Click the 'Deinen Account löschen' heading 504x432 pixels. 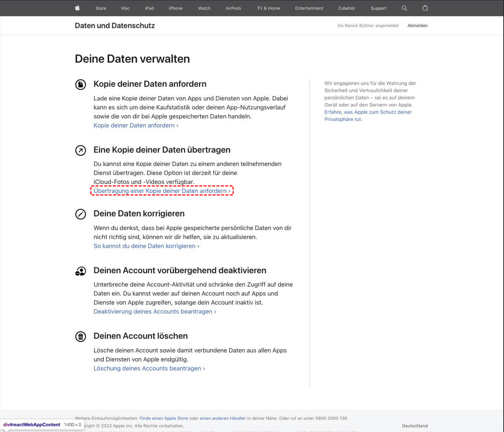tap(141, 336)
